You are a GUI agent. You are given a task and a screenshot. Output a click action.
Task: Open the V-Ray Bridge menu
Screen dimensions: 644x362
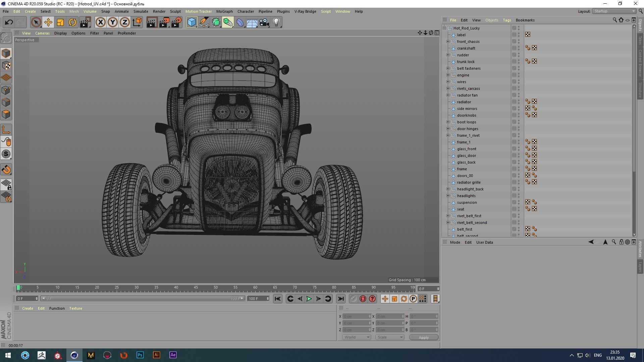coord(305,11)
